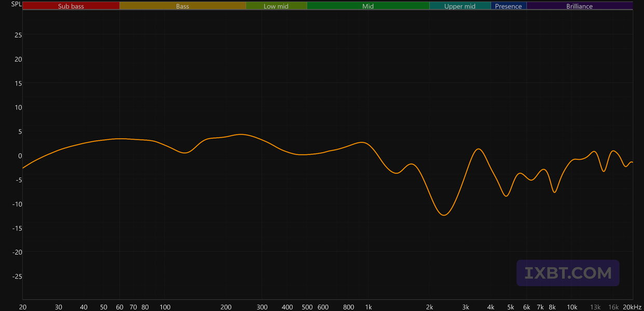644x311 pixels.
Task: Select the Presence frequency band
Action: [x=509, y=6]
